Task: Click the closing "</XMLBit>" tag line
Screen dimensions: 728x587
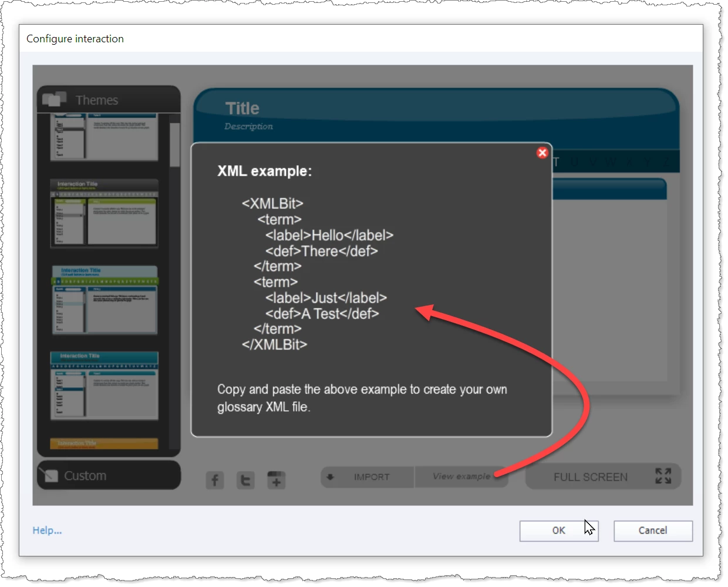Action: pyautogui.click(x=275, y=344)
